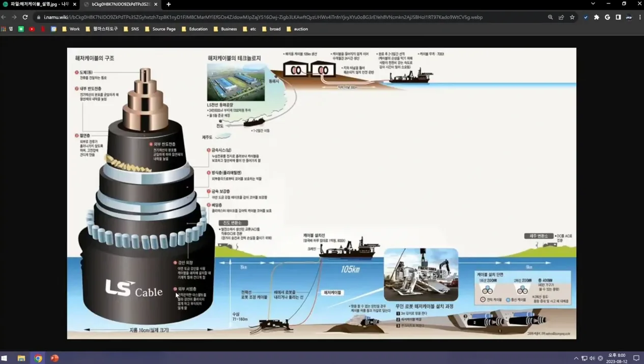Image resolution: width=644 pixels, height=364 pixels.
Task: Open the YouTube bookmark
Action: pos(32,29)
